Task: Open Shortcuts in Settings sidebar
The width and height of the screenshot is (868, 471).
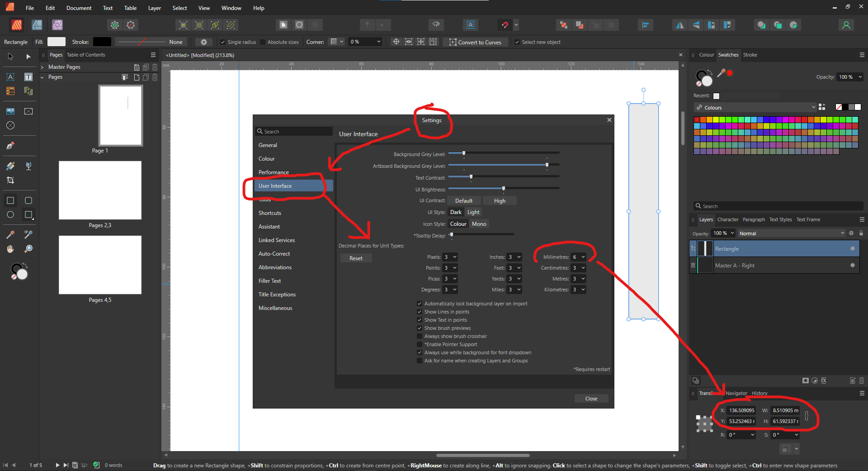Action: pos(270,213)
